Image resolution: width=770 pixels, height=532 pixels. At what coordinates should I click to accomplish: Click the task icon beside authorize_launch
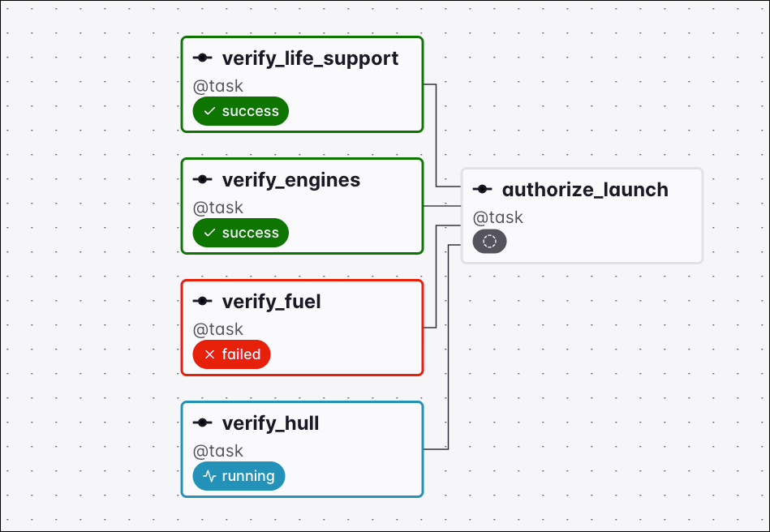482,190
